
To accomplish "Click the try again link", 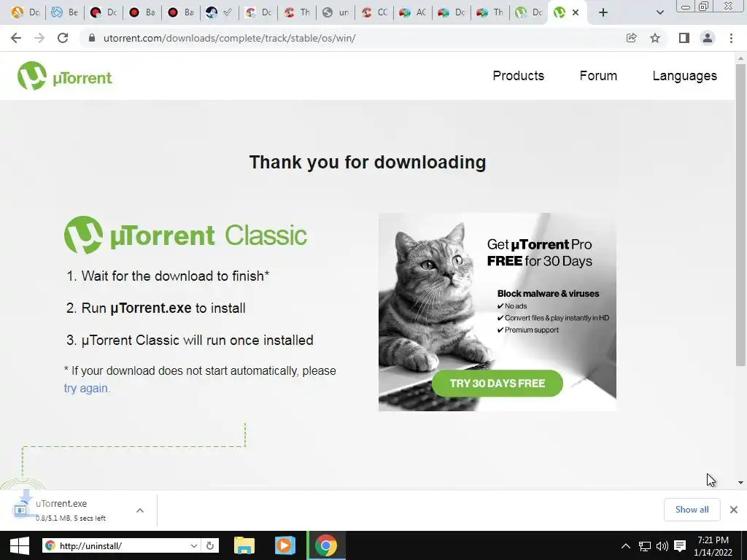I will coord(87,388).
